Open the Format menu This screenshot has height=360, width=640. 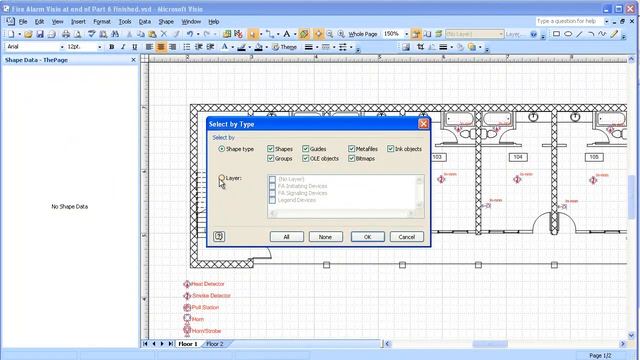click(102, 22)
